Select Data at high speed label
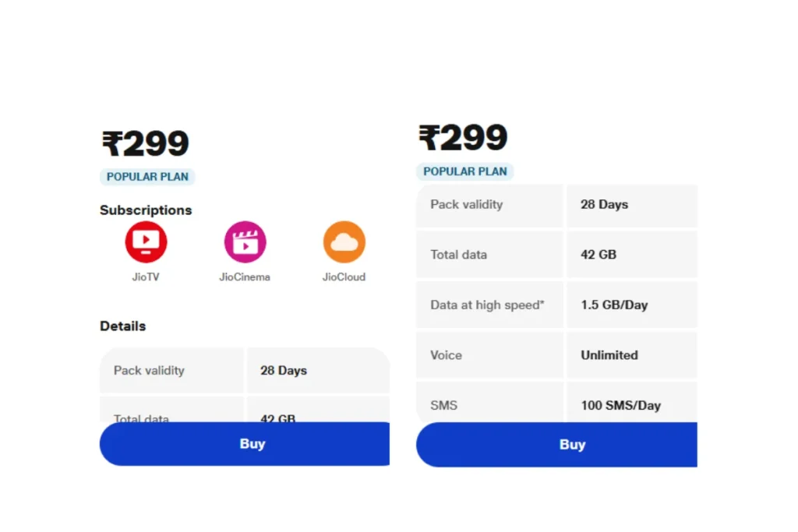 pos(487,305)
